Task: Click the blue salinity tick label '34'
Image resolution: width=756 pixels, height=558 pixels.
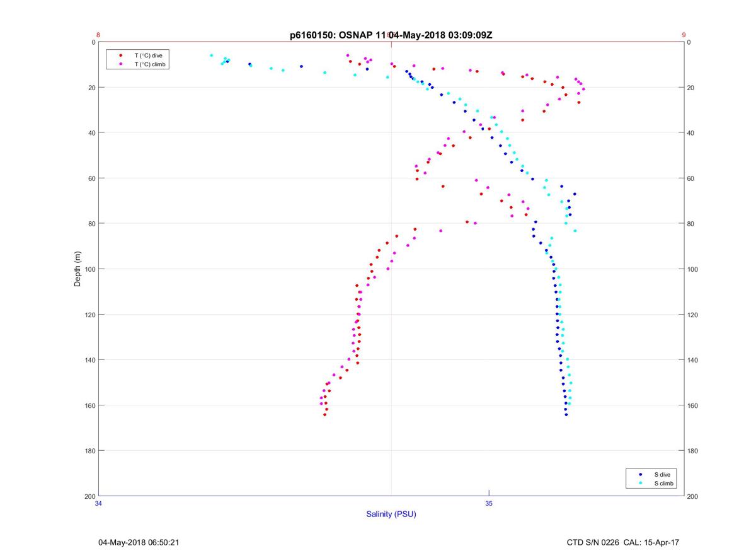Action: click(98, 503)
